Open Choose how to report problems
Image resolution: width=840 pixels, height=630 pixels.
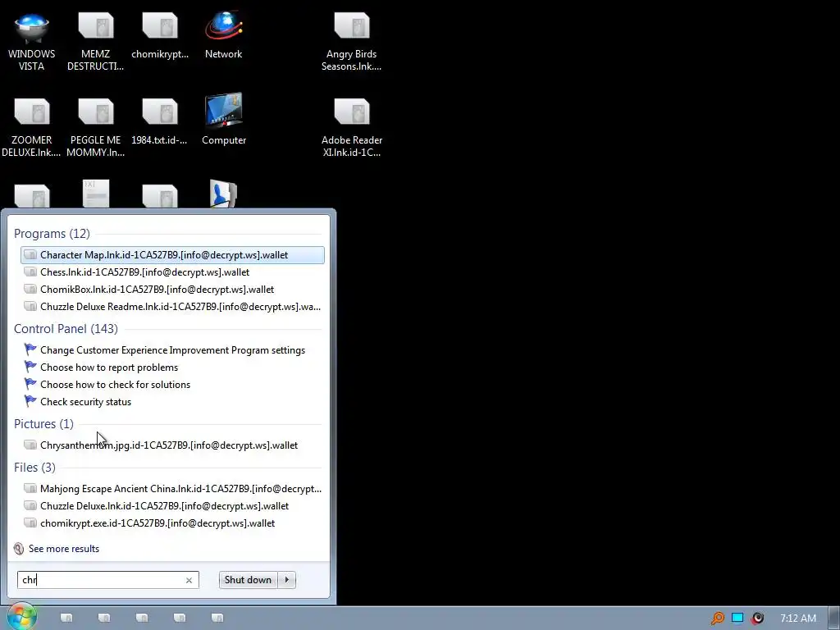172,367
